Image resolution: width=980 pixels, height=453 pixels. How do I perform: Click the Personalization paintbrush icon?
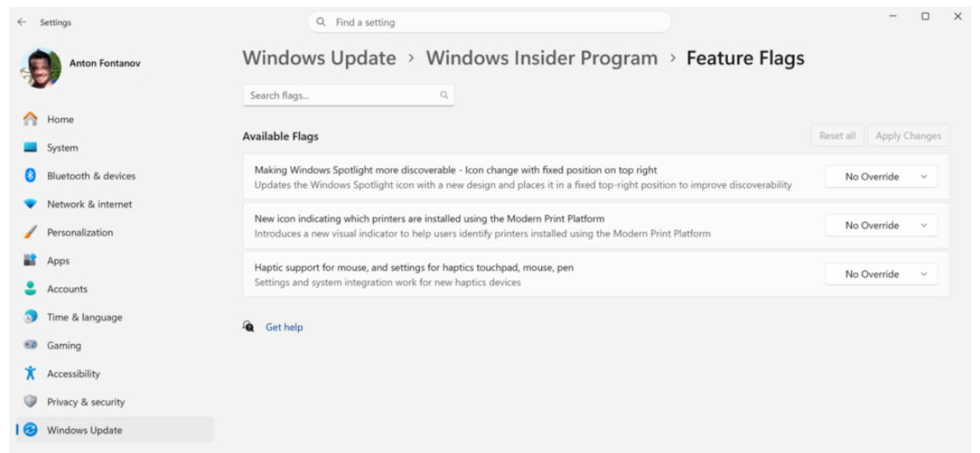(30, 232)
